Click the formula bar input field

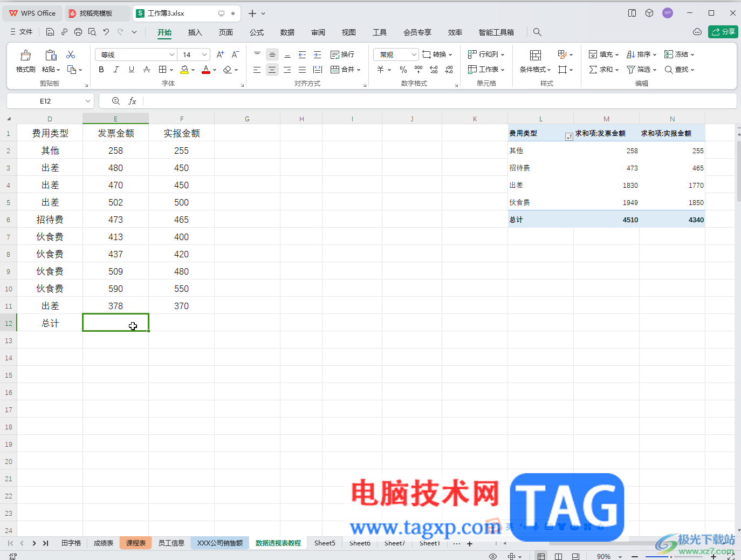(440, 101)
